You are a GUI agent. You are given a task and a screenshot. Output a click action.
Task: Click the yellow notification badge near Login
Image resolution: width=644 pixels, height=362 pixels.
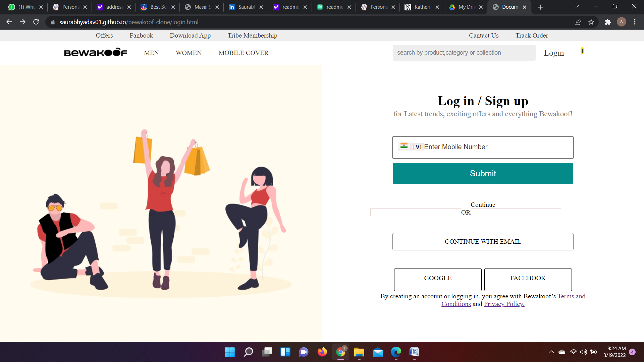(x=582, y=51)
